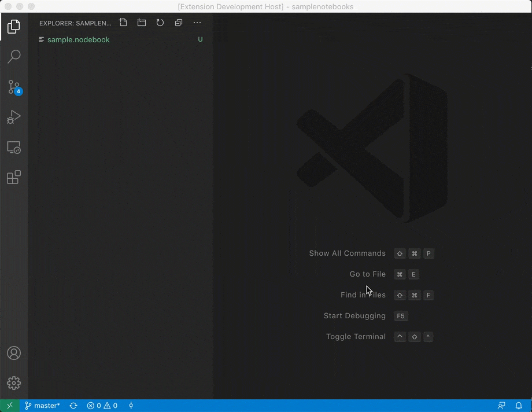This screenshot has height=412, width=532.
Task: Open the Search view
Action: [14, 56]
